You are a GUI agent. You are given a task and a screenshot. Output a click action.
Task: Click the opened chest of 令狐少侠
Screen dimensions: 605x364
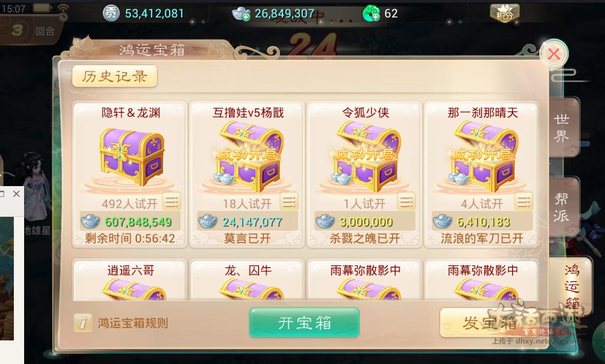(x=366, y=156)
